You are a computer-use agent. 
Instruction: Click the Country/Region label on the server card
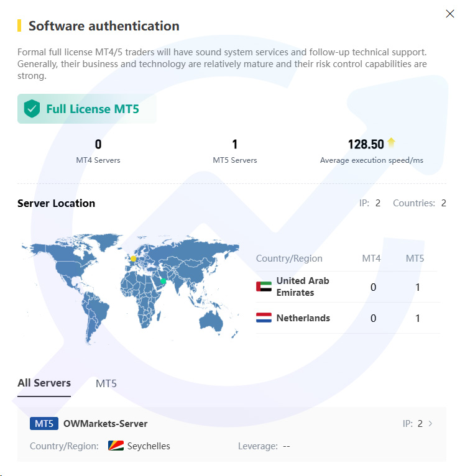point(64,446)
